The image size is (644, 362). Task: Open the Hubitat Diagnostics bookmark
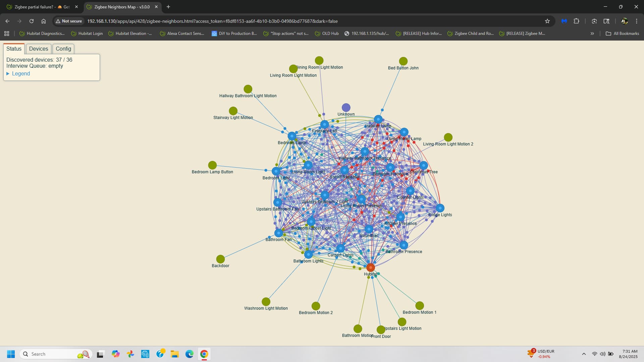[42, 34]
